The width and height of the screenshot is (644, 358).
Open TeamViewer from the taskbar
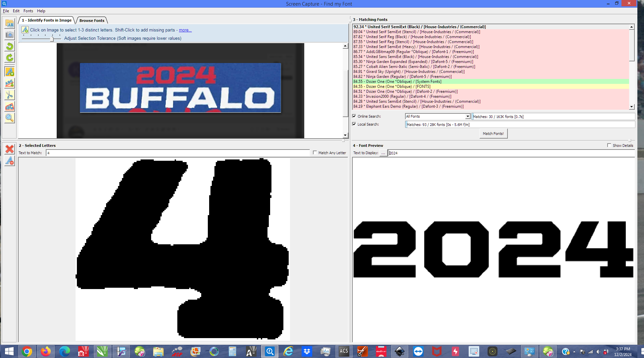(418, 351)
